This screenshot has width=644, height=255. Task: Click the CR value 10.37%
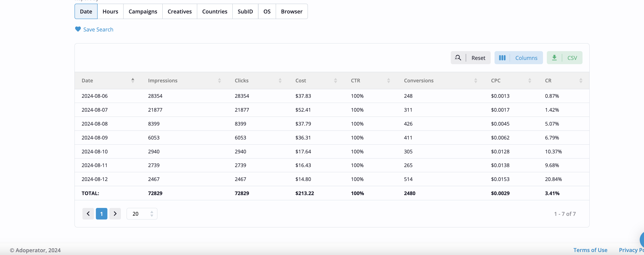(553, 151)
